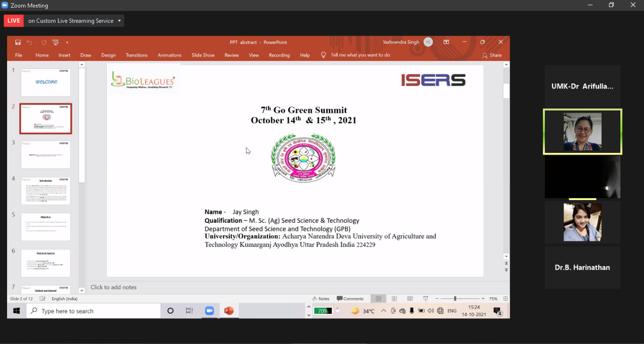The height and width of the screenshot is (344, 644).
Task: Open Cortana circle icon on taskbar
Action: tap(171, 311)
